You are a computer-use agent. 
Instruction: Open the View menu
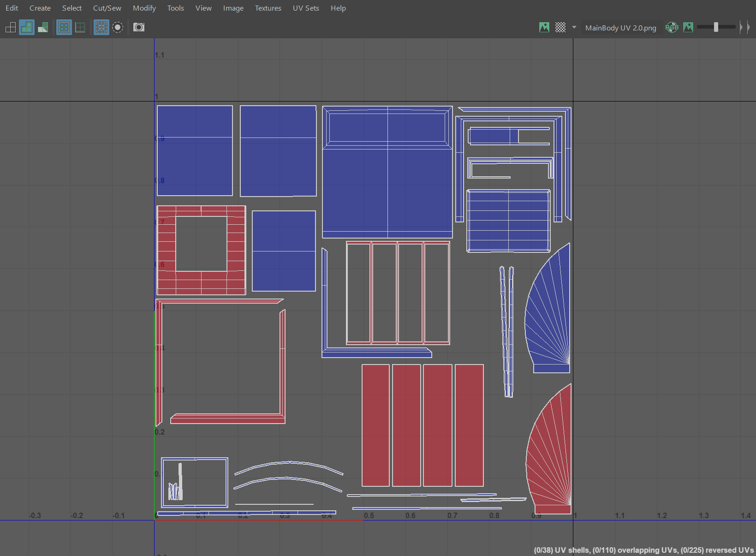203,8
